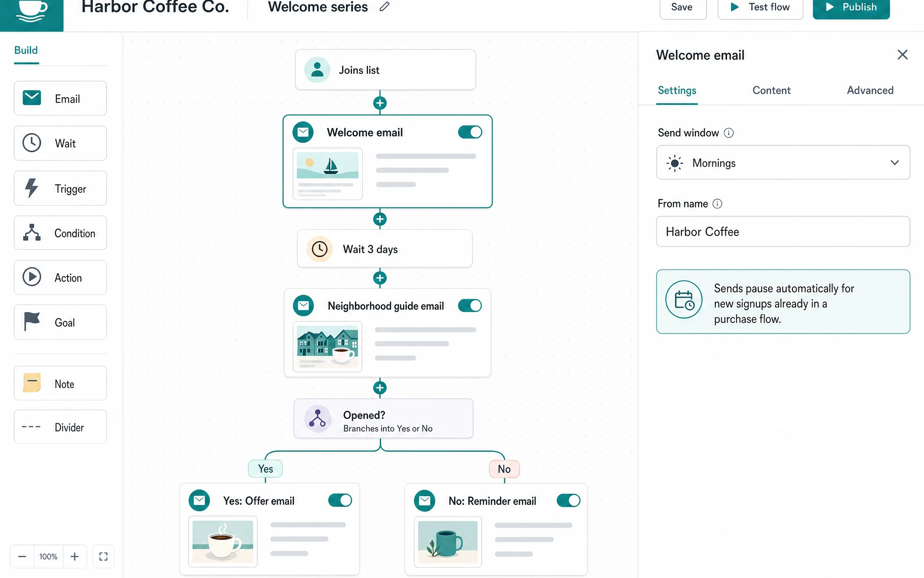Image resolution: width=924 pixels, height=578 pixels.
Task: Select the Email envelope block icon
Action: [x=32, y=98]
